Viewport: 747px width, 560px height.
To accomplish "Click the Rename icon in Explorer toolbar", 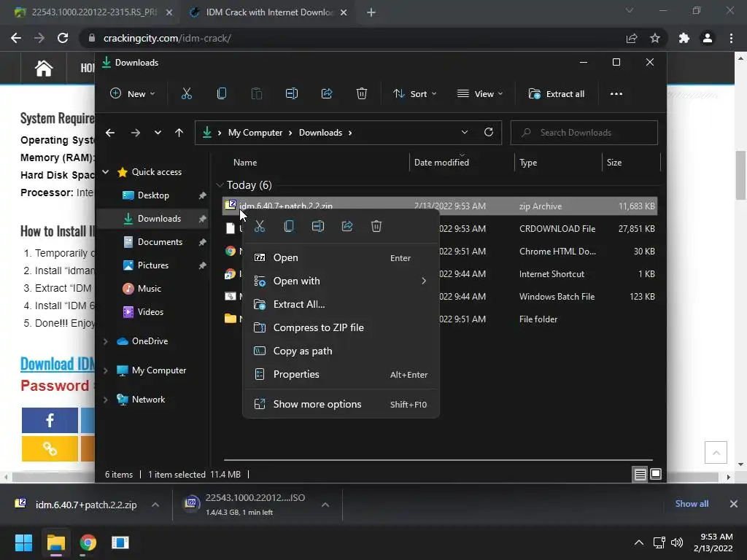I will coord(292,94).
